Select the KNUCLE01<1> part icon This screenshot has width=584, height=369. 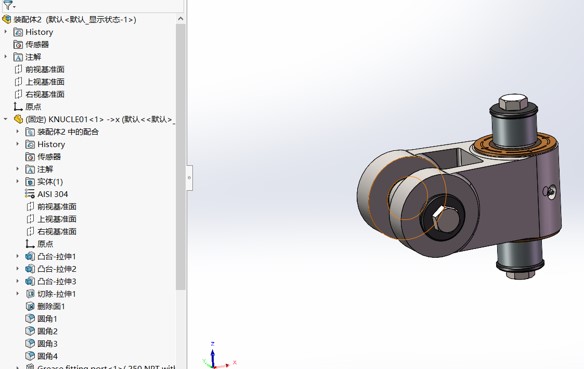coord(18,119)
